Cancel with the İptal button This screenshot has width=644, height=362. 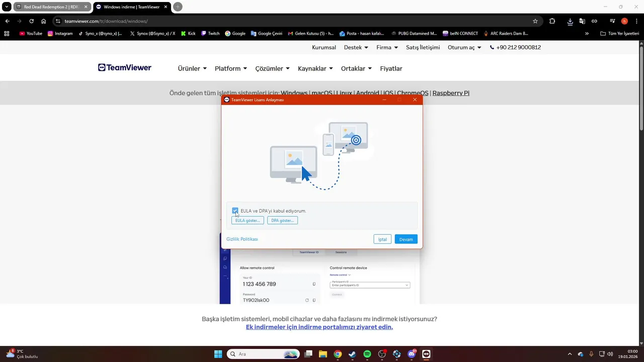tap(382, 239)
